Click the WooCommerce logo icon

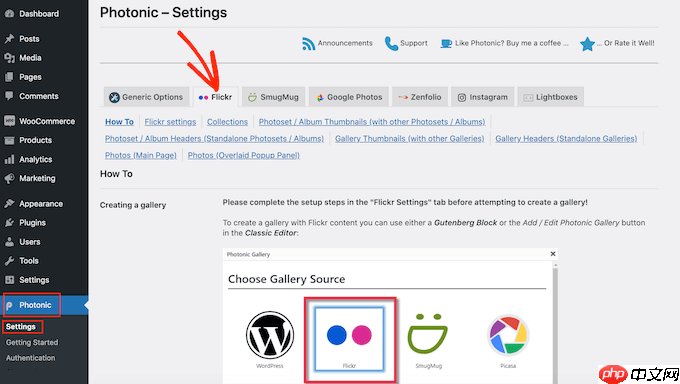click(9, 121)
